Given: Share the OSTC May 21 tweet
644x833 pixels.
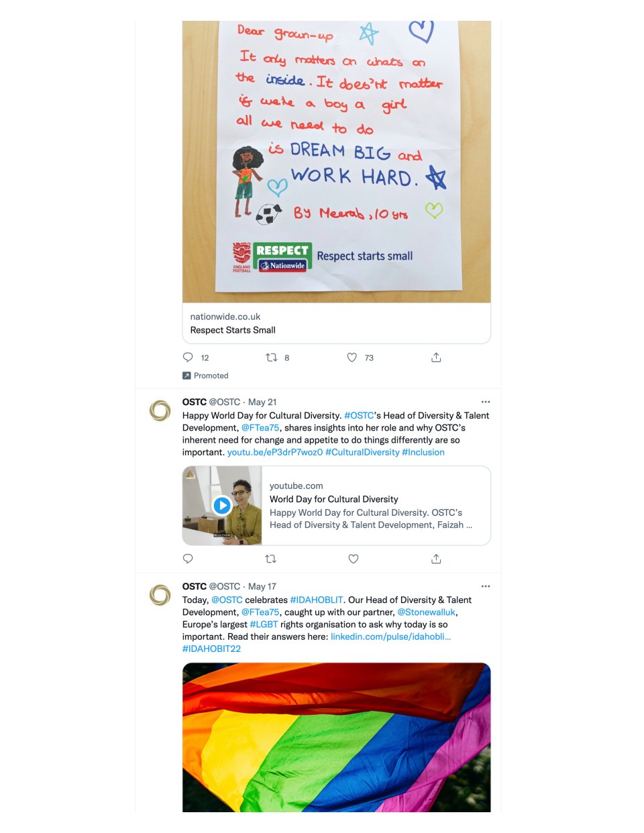Looking at the screenshot, I should pos(436,559).
